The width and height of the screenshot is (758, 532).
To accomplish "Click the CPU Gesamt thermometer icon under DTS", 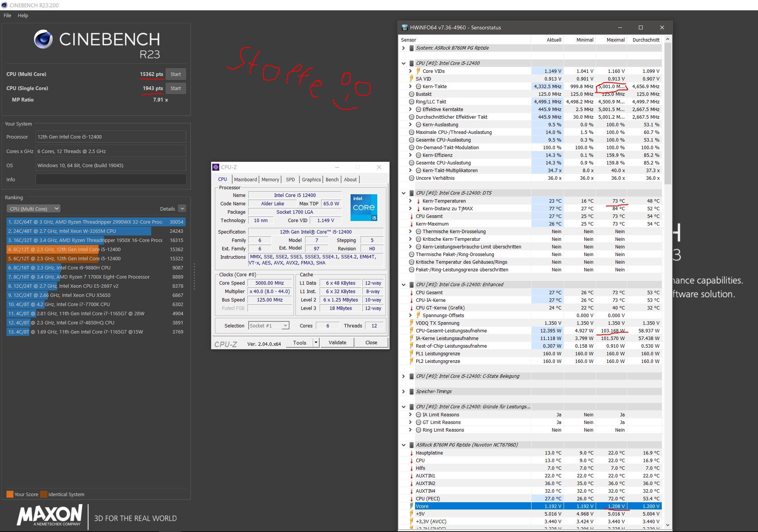I will point(411,216).
